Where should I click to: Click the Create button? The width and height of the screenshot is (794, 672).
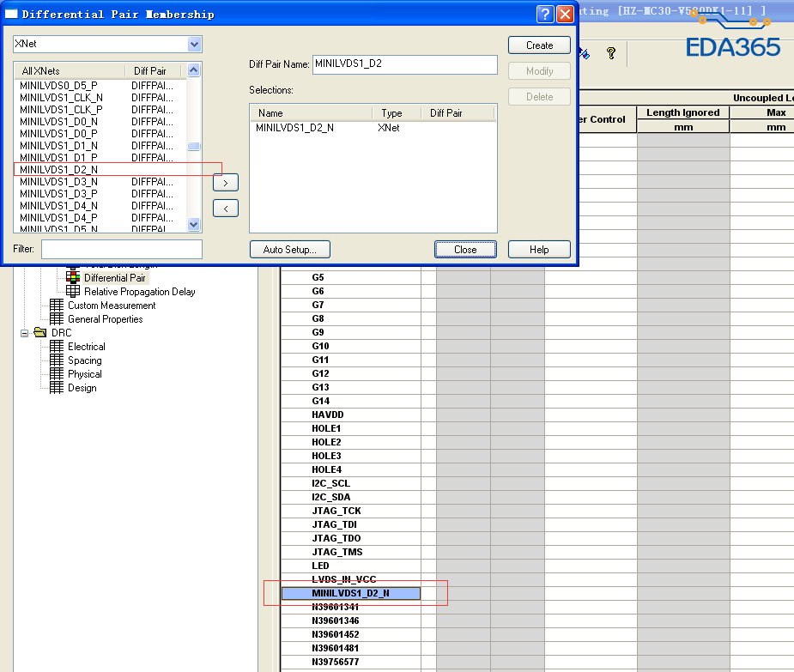539,45
